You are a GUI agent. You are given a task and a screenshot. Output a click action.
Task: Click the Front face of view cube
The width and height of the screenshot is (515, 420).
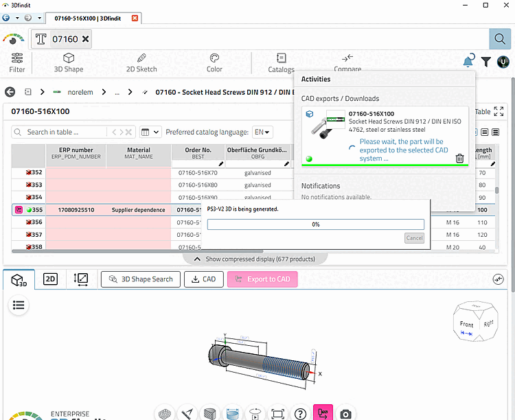coord(466,323)
